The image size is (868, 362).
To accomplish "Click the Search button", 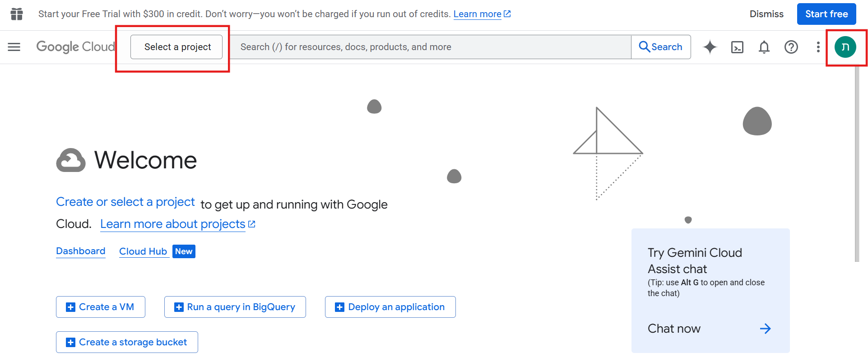I will pos(661,47).
